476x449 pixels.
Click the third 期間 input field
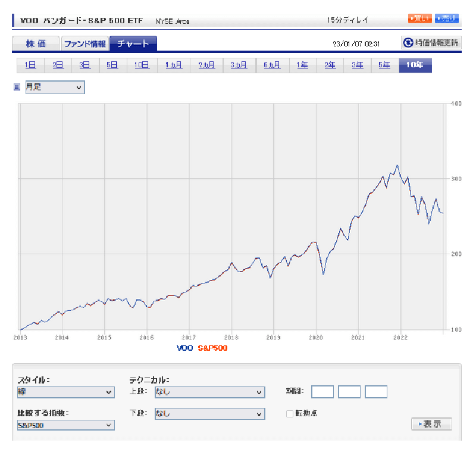click(376, 392)
